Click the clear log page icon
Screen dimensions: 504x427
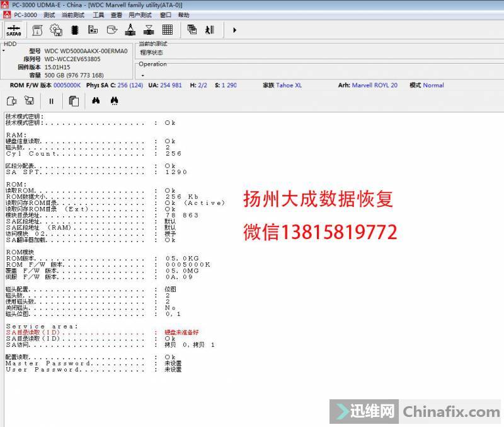pos(11,101)
